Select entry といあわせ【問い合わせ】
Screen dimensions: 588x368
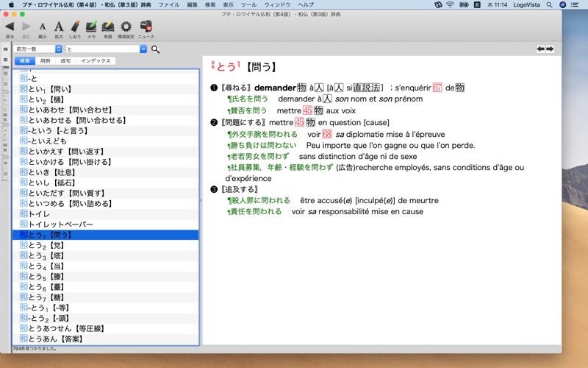click(x=105, y=110)
